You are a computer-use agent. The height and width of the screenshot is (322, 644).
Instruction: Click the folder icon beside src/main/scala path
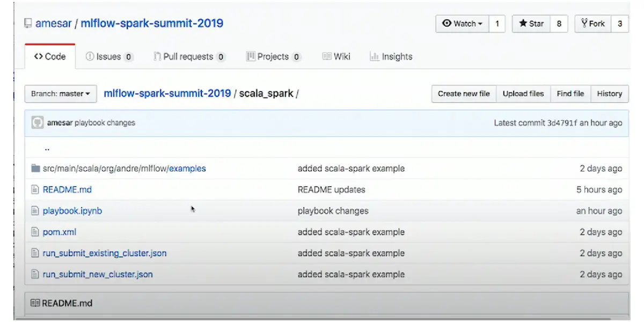click(35, 169)
